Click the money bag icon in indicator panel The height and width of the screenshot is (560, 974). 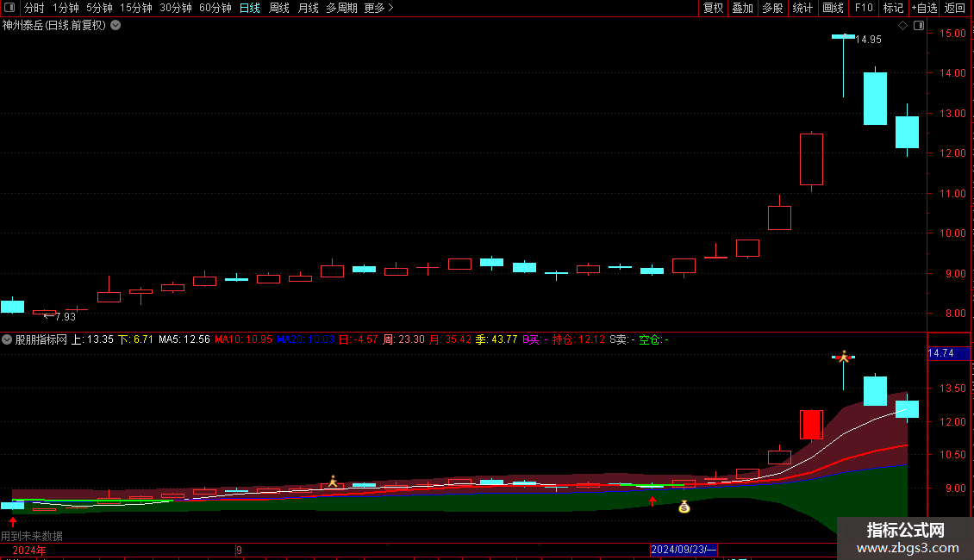pos(684,507)
